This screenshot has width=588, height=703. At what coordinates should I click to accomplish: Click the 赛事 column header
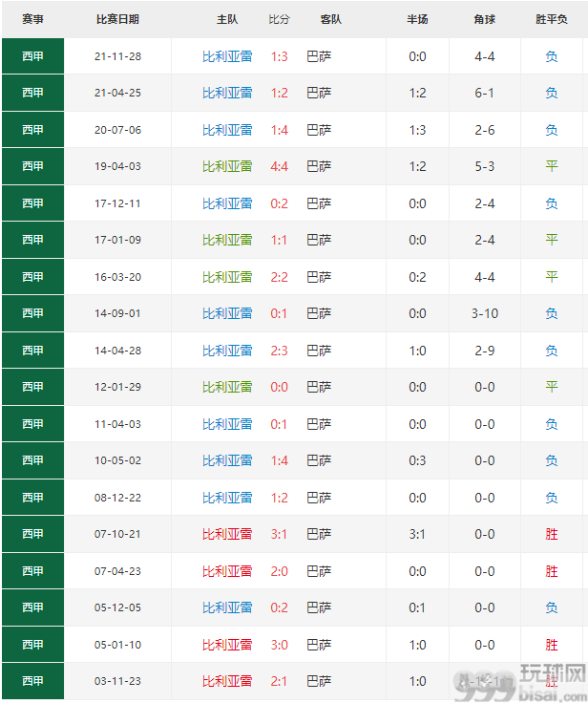pyautogui.click(x=32, y=19)
